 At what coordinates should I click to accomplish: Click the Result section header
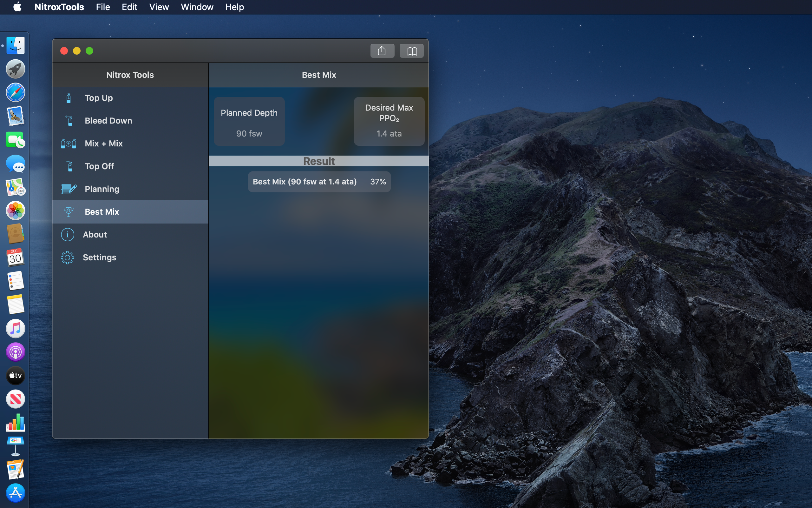click(x=319, y=161)
